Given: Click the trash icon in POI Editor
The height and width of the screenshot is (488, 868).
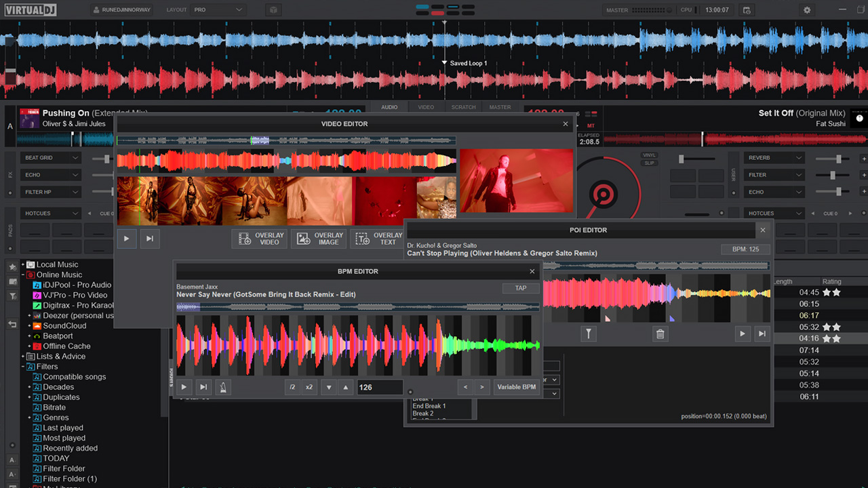Looking at the screenshot, I should pyautogui.click(x=660, y=333).
